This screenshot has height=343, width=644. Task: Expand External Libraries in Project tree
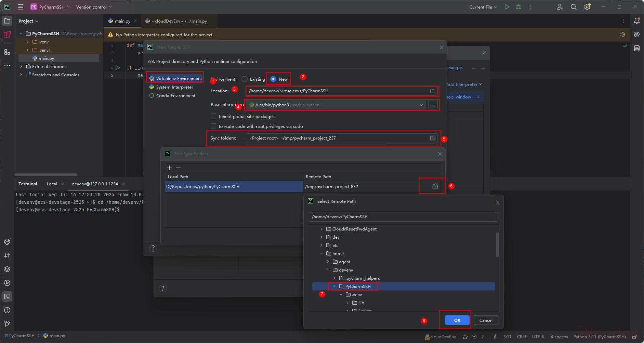click(x=21, y=66)
